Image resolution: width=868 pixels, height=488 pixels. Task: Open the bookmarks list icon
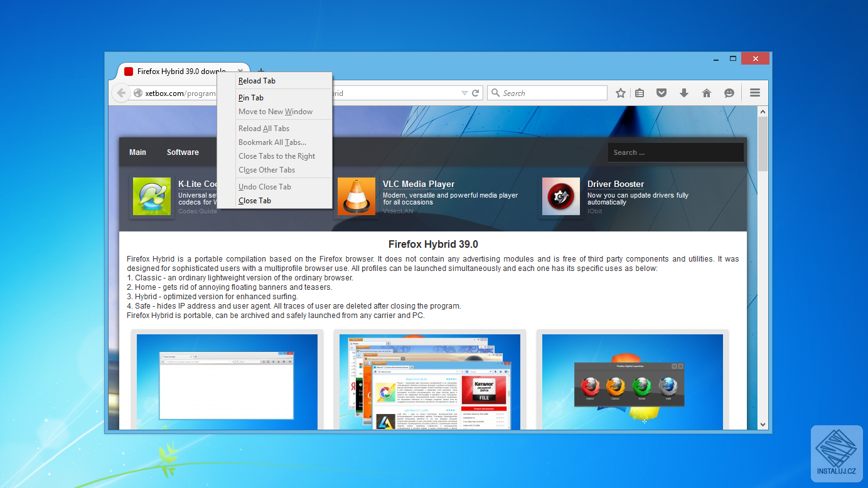(640, 93)
